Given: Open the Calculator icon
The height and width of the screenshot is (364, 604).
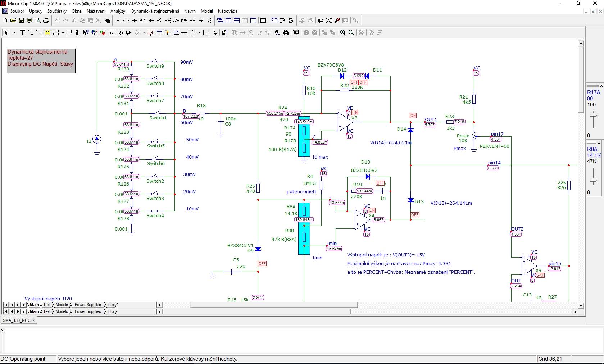Looking at the screenshot, I should click(263, 21).
